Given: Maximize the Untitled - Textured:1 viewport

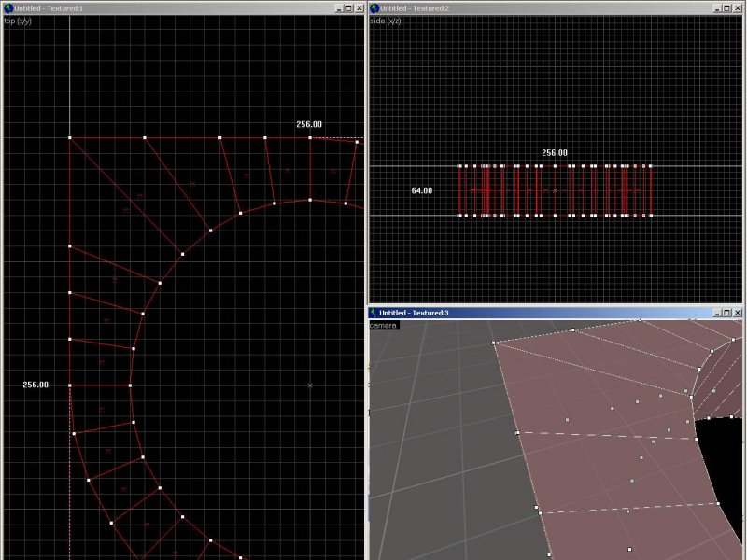Looking at the screenshot, I should tap(347, 7).
